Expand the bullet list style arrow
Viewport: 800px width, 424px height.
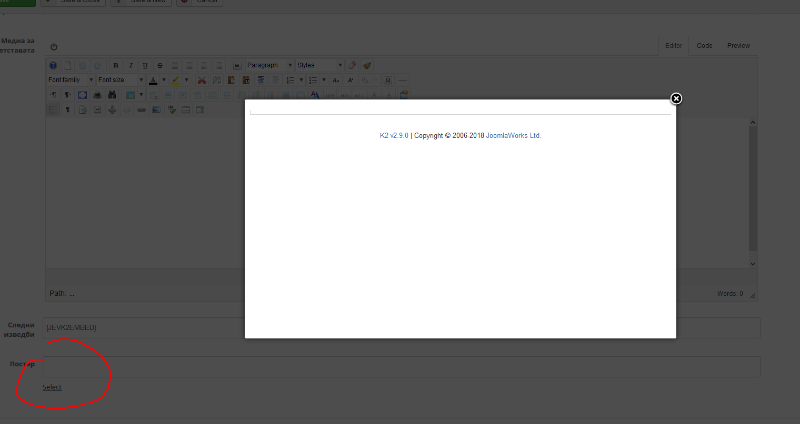[323, 80]
